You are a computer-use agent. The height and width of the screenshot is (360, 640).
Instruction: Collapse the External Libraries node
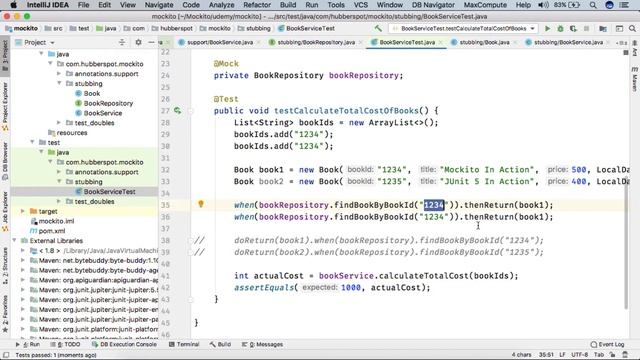(14, 241)
